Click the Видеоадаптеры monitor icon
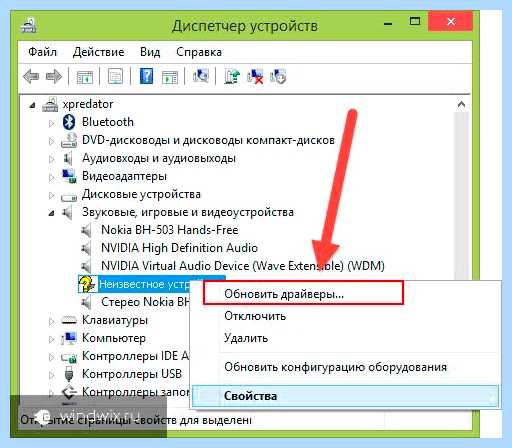512x448 pixels. coord(69,176)
